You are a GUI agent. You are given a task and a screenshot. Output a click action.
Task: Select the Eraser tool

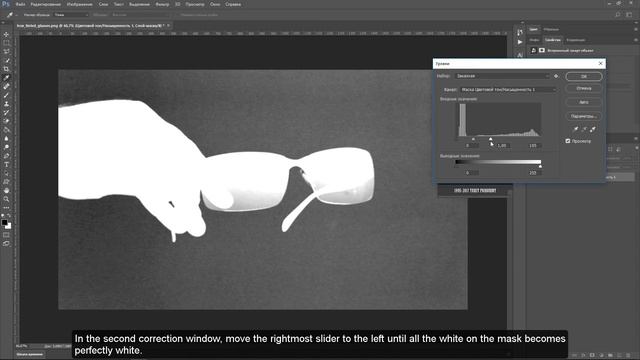click(x=6, y=121)
